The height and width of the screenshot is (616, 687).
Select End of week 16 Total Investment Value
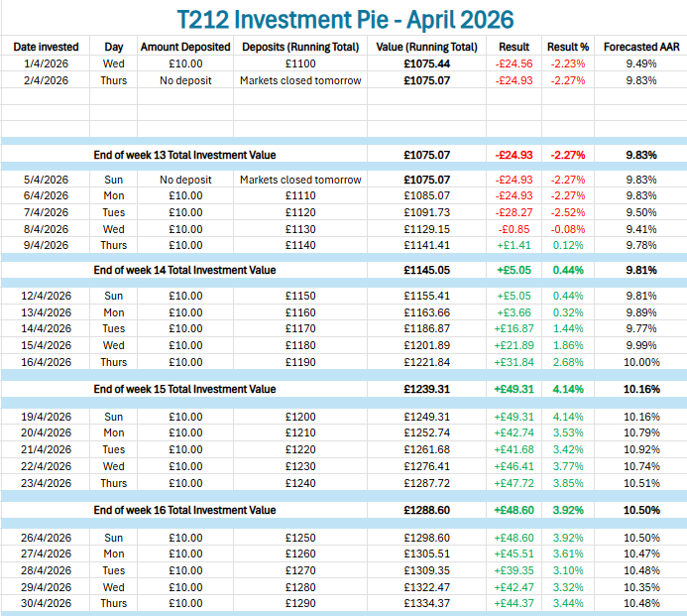[x=184, y=510]
